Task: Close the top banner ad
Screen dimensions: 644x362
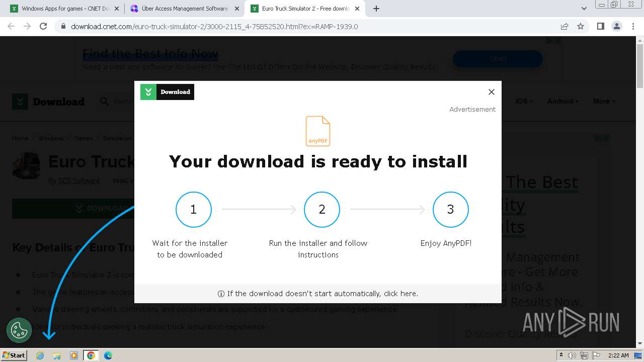Action: click(557, 41)
